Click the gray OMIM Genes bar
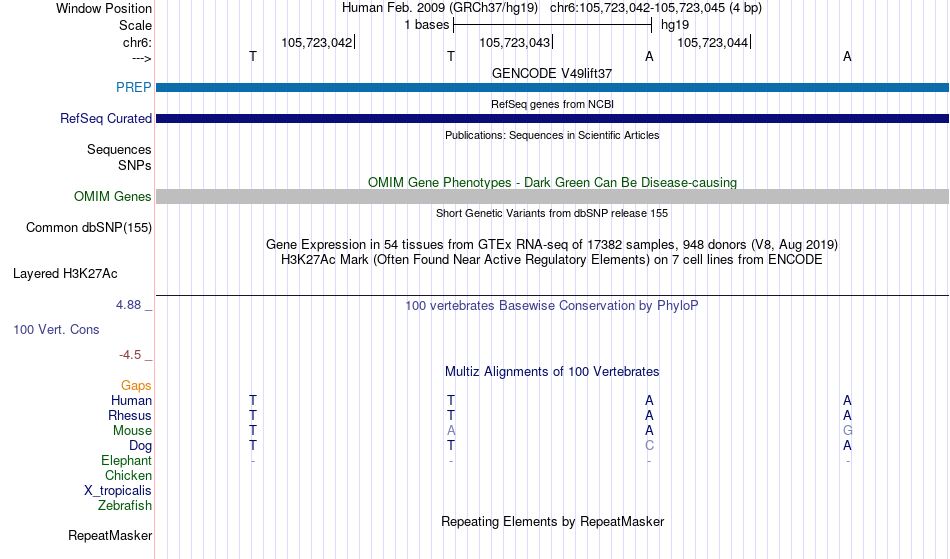The width and height of the screenshot is (950, 559). 552,196
